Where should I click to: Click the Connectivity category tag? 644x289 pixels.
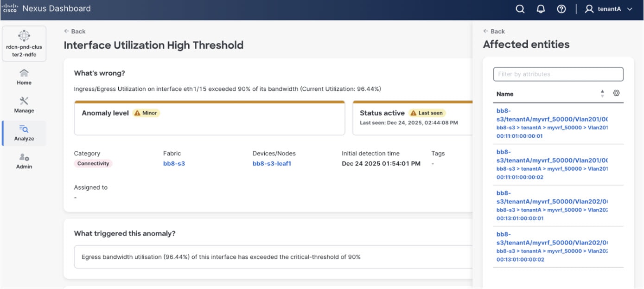93,163
